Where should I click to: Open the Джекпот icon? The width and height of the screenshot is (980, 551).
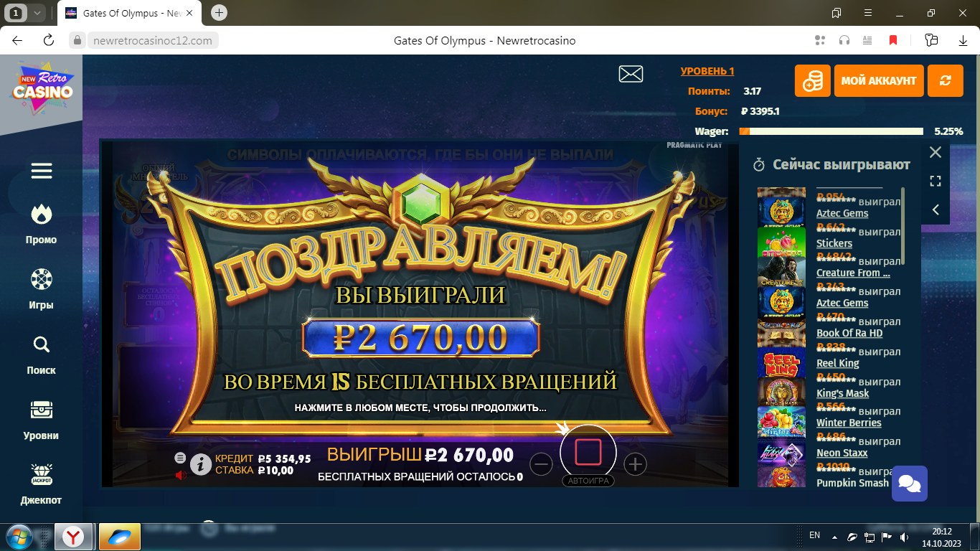pos(42,474)
